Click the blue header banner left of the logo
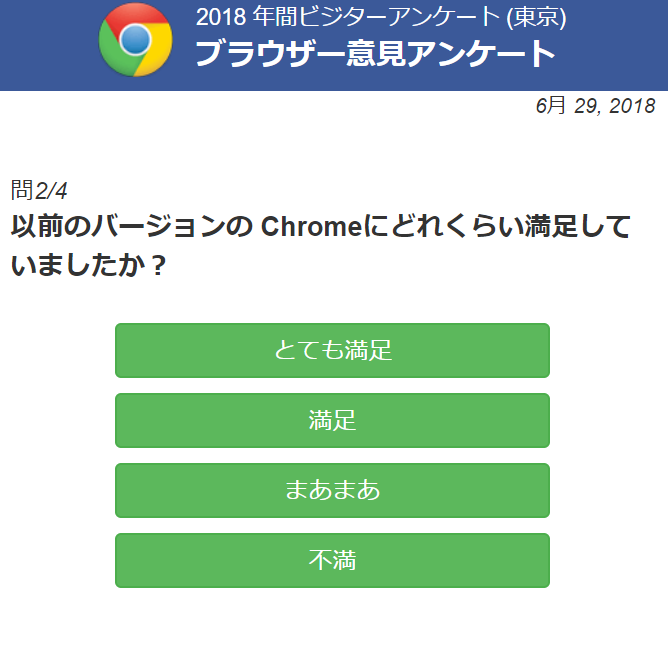This screenshot has width=668, height=667. coord(49,45)
